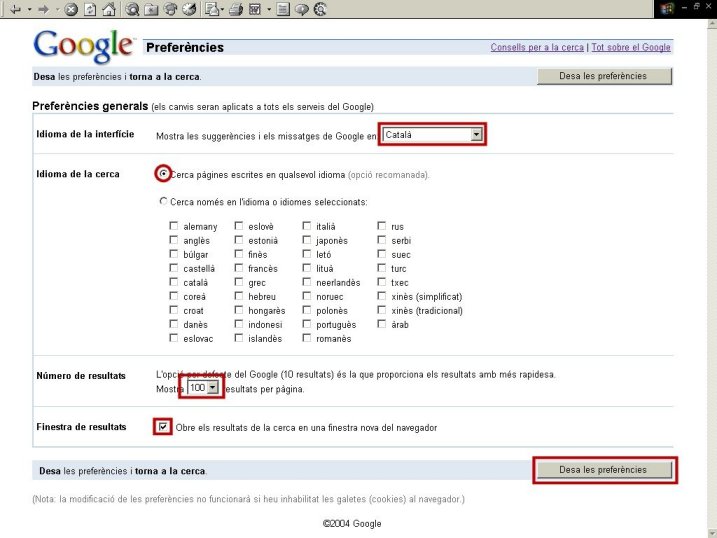
Task: Click the Número de resultats label
Action: [x=81, y=376]
